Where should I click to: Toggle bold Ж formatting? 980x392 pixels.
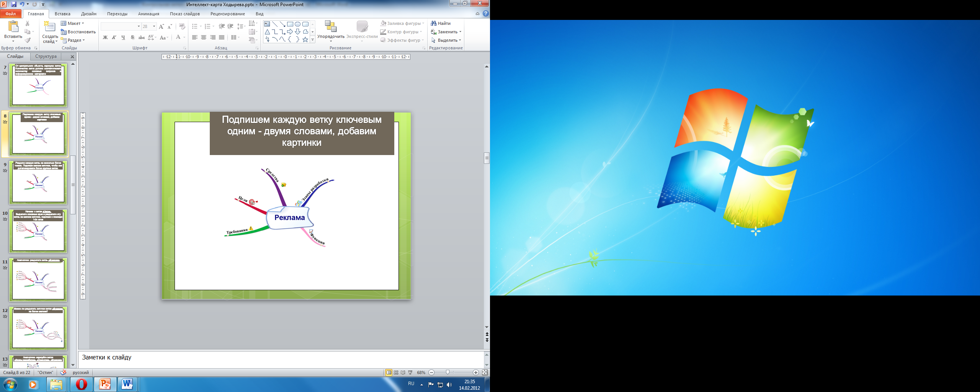105,38
